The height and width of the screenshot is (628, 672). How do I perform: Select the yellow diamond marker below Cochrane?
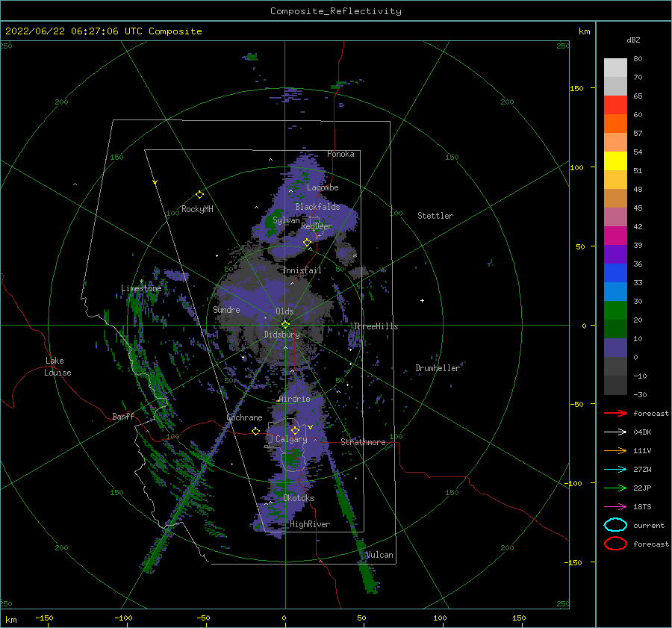(x=256, y=431)
